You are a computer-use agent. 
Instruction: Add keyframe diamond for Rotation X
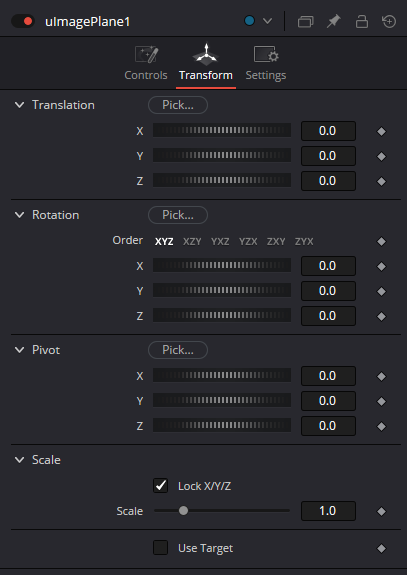pyautogui.click(x=381, y=266)
